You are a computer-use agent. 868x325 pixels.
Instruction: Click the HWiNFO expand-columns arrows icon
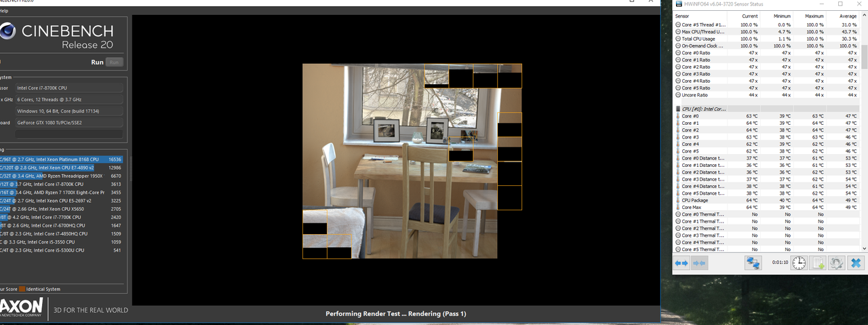coord(682,263)
